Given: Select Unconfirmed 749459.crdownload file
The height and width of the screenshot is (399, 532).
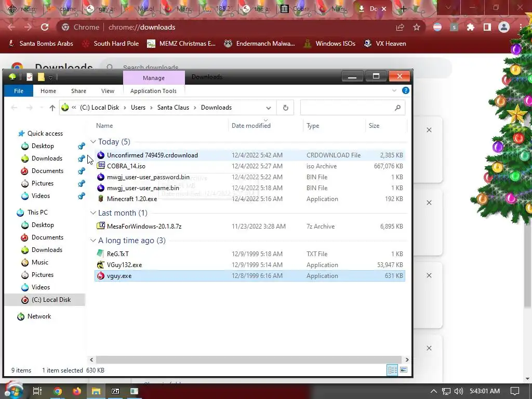Looking at the screenshot, I should tap(249, 155).
